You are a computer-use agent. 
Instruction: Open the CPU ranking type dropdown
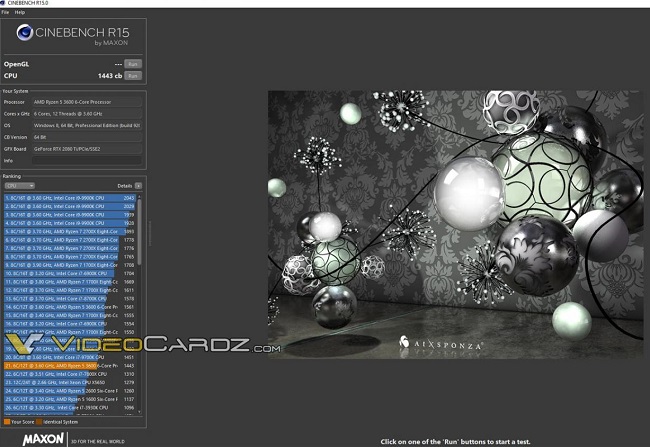19,186
